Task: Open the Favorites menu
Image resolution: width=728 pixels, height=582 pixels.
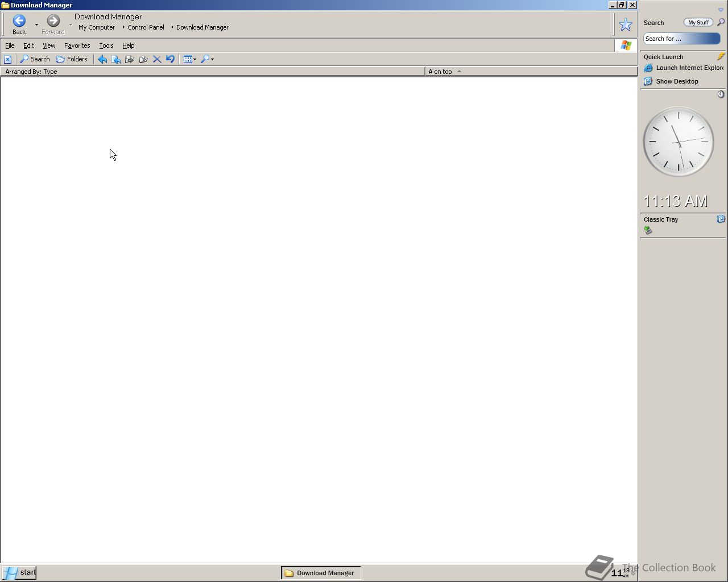Action: (77, 45)
